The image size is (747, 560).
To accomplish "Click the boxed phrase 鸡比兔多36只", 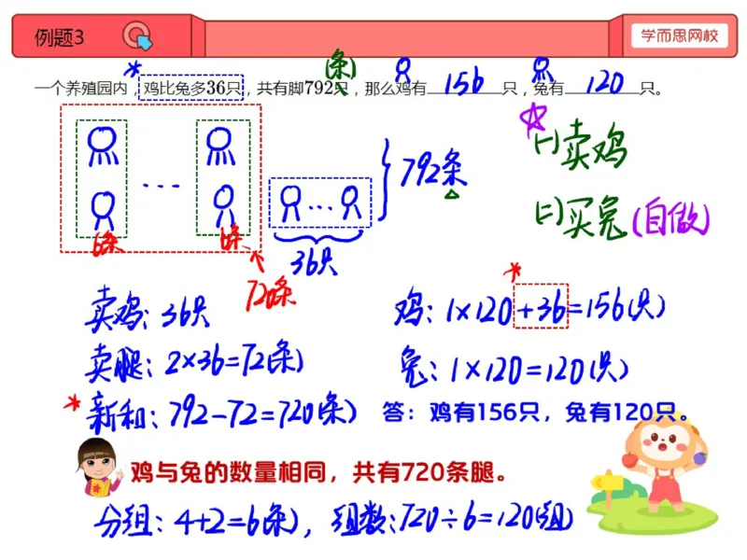I will (191, 88).
